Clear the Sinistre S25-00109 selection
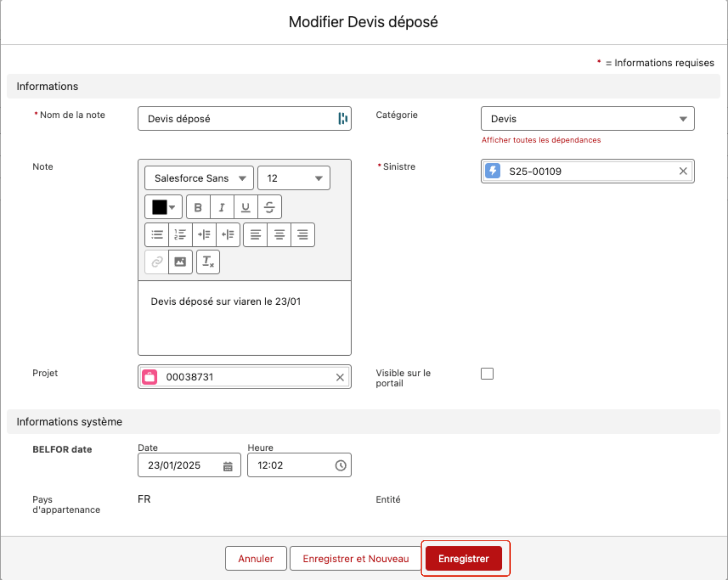728x580 pixels. (683, 171)
